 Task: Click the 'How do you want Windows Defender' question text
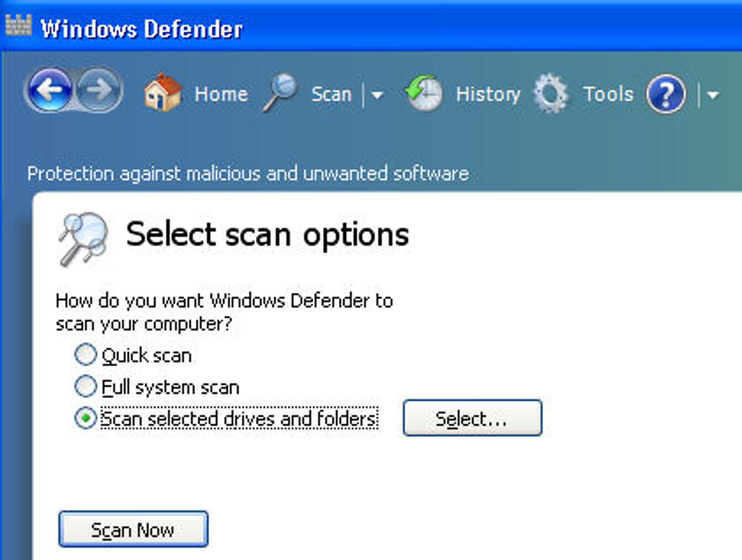(x=224, y=312)
